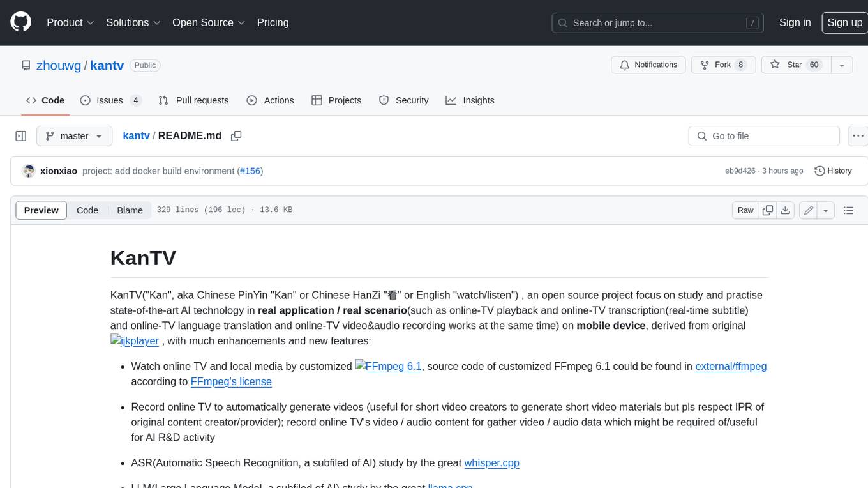Switch to the Projects tab
Viewport: 868px width, 488px height.
coord(336,100)
